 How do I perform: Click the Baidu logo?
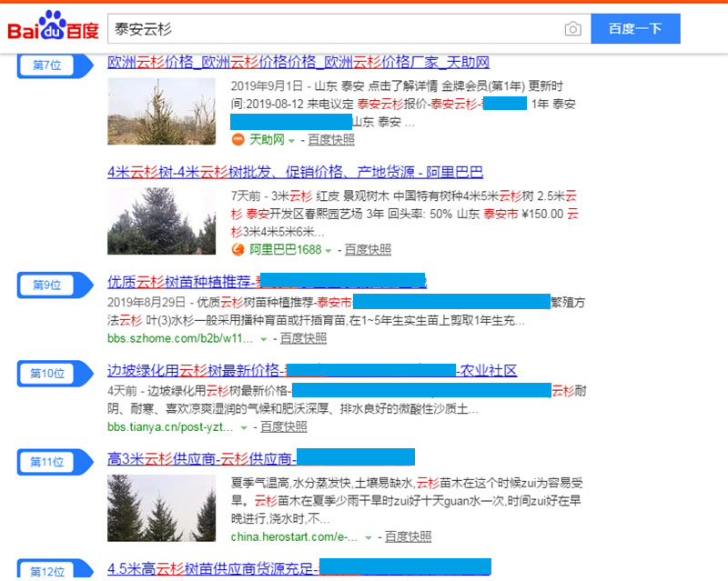53,26
